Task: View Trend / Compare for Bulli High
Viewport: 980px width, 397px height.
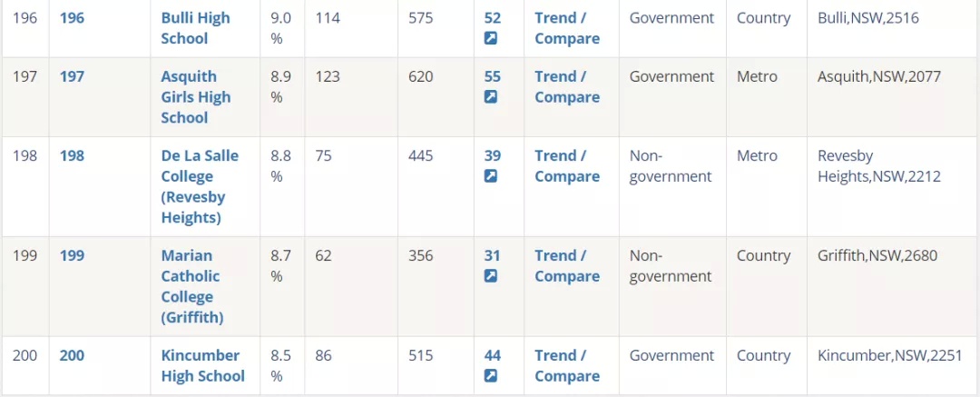Action: pyautogui.click(x=567, y=28)
